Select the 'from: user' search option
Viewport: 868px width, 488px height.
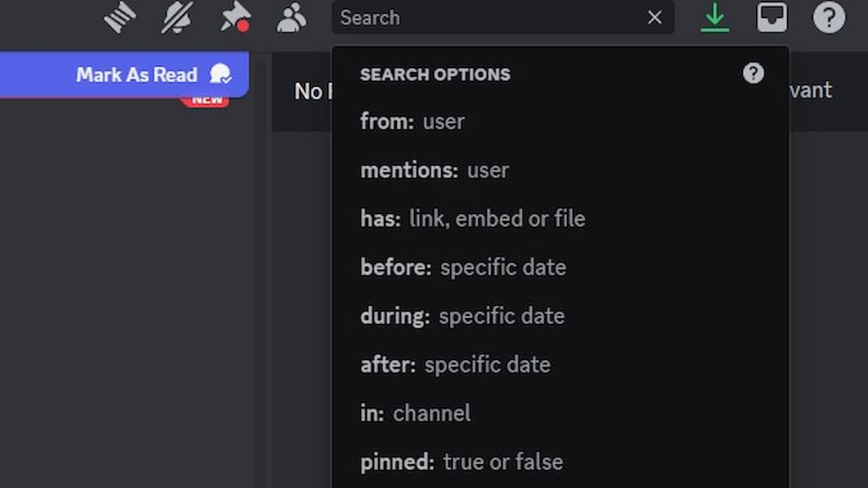point(561,121)
